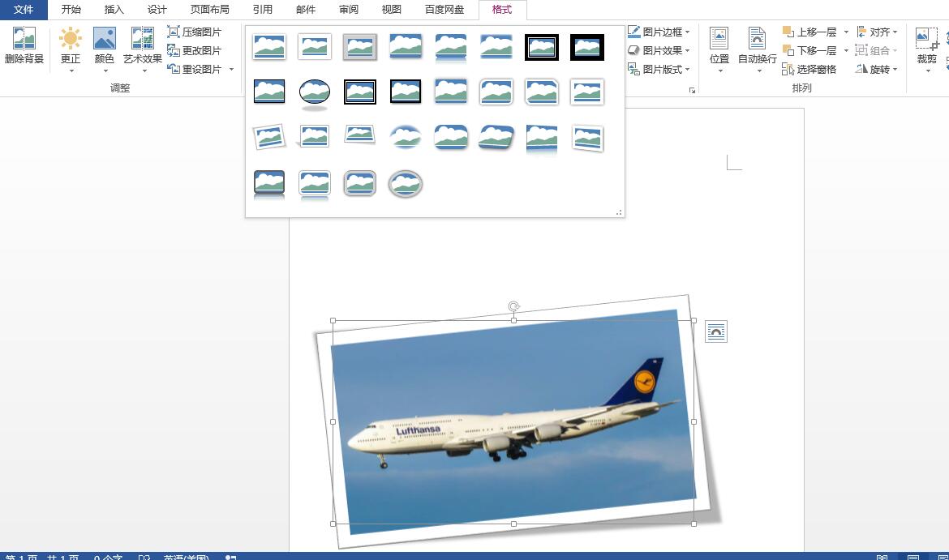Viewport: 949px width, 560px height.
Task: Switch to the 邮件 tab
Action: coord(306,10)
